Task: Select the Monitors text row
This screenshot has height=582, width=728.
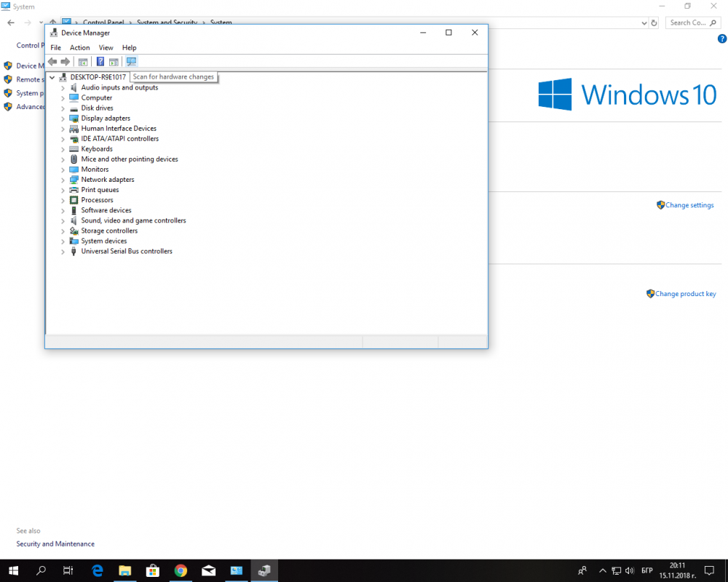Action: 95,170
